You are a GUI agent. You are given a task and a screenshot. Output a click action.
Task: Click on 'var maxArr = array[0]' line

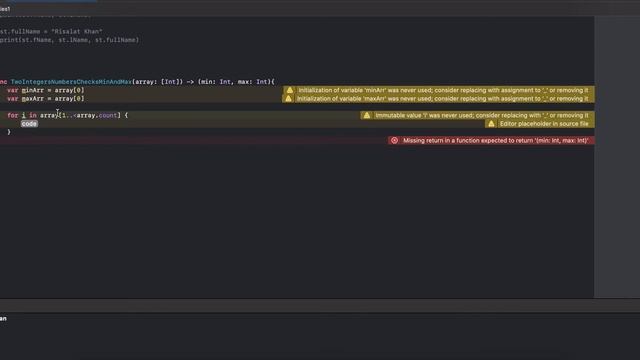pos(45,99)
